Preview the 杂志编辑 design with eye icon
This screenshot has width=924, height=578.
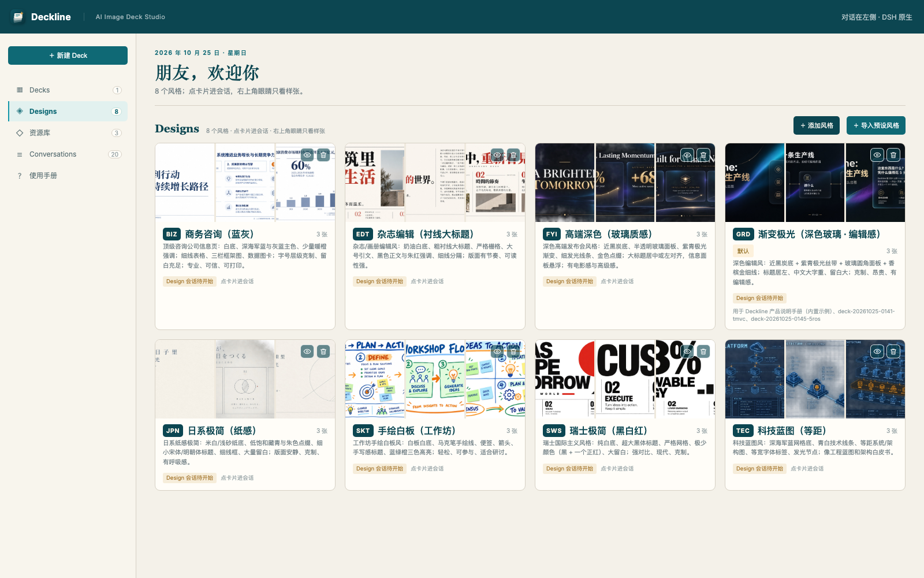[x=497, y=155]
